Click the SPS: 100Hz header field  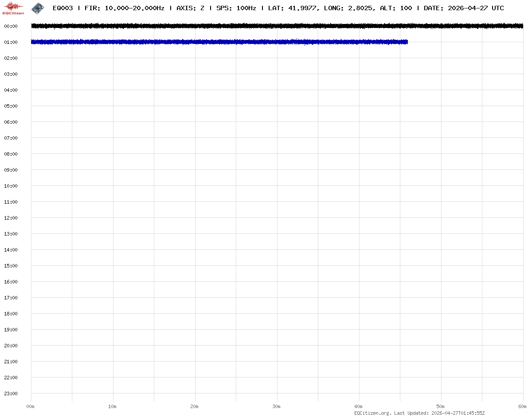click(236, 8)
